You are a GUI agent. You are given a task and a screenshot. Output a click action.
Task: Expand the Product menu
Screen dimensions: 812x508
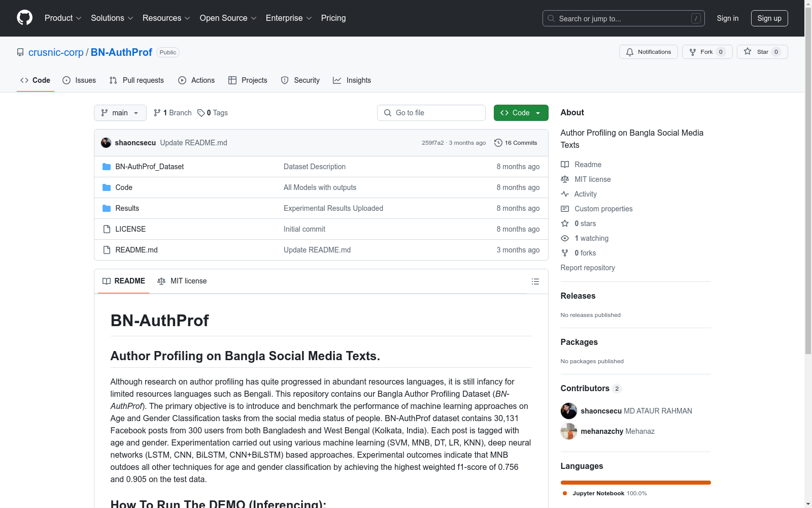63,18
